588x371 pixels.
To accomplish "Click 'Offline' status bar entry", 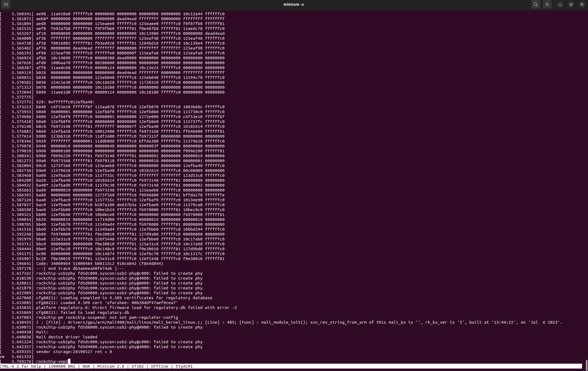I will pos(160,366).
